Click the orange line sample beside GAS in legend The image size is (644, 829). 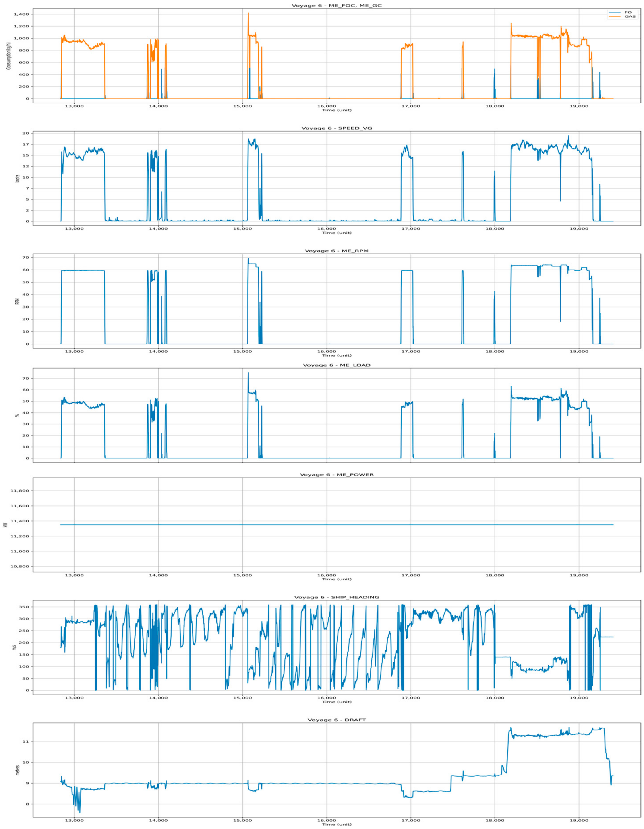[615, 17]
